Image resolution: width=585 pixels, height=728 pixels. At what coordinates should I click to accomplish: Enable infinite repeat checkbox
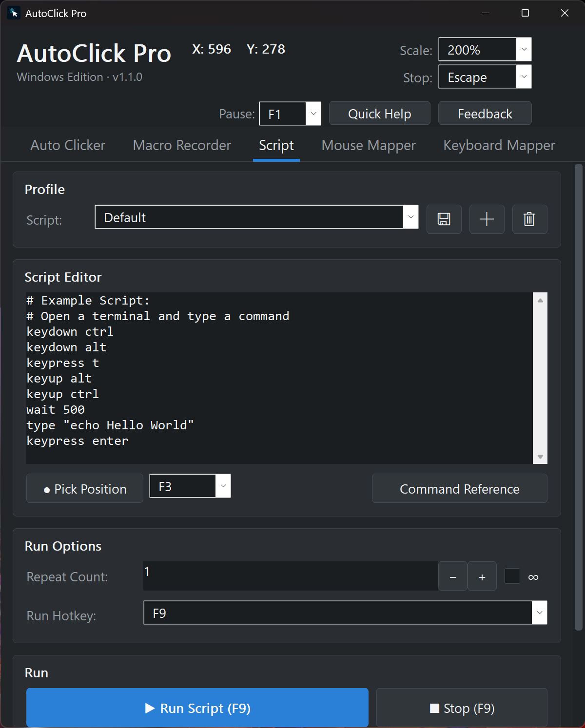(x=512, y=576)
